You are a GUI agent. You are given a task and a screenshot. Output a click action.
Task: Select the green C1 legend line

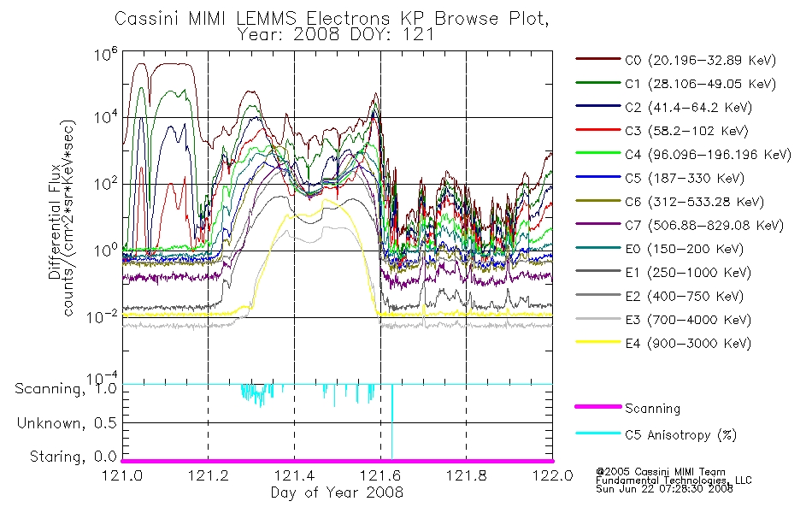(x=597, y=82)
